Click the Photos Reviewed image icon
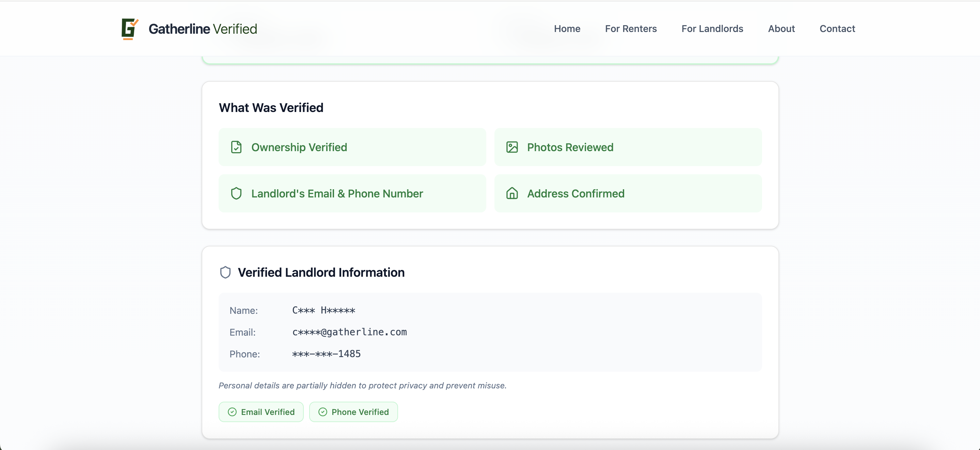 click(x=512, y=147)
